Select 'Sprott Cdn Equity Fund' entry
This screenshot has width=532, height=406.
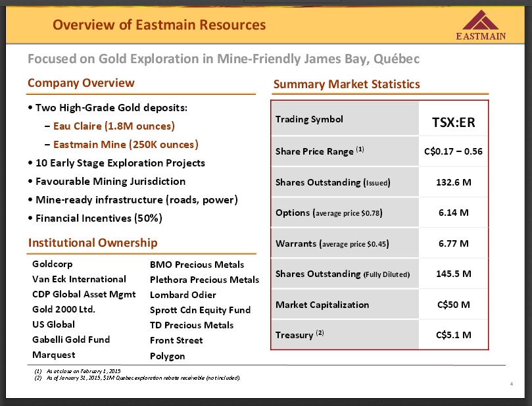[200, 310]
